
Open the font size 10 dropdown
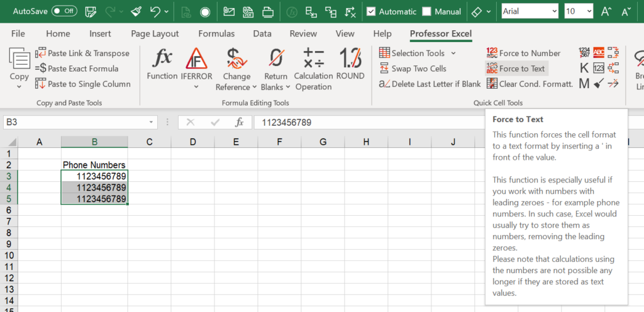589,11
